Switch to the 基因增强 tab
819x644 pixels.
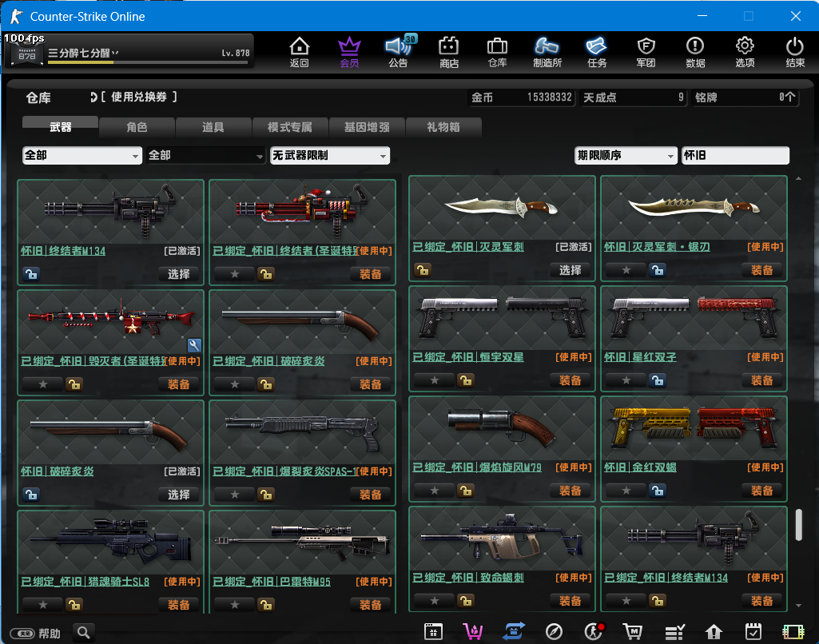(367, 127)
